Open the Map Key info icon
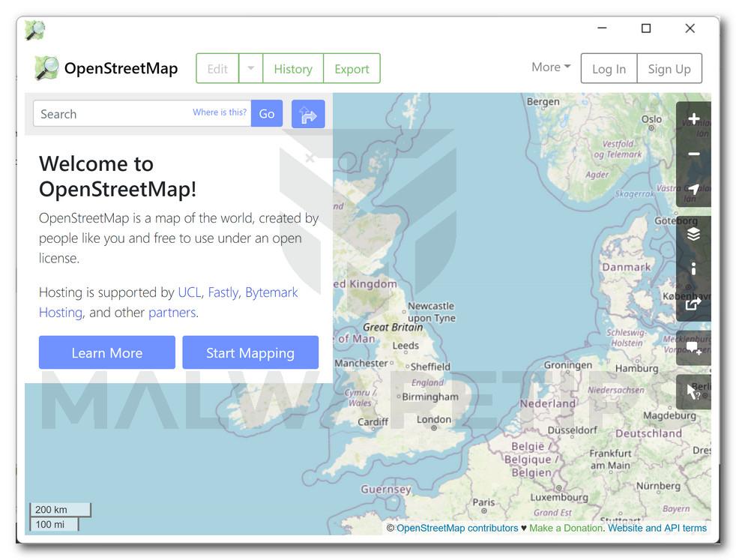The height and width of the screenshot is (560, 736). tap(693, 268)
